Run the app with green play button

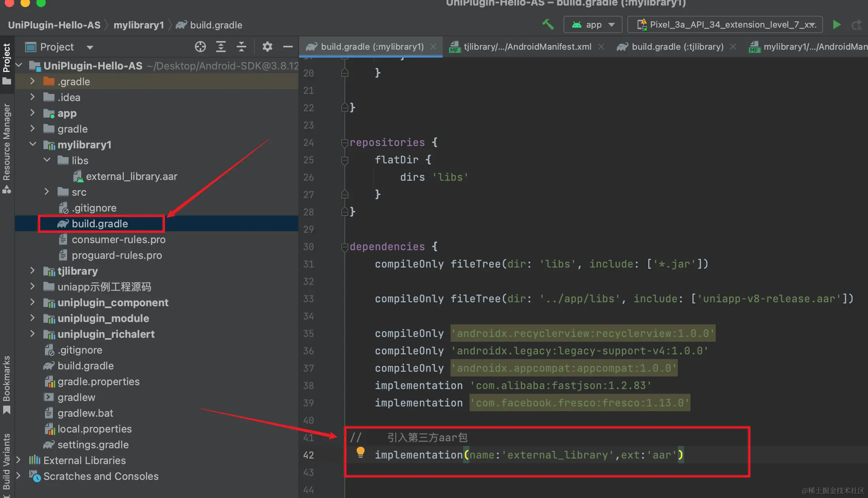pyautogui.click(x=836, y=24)
